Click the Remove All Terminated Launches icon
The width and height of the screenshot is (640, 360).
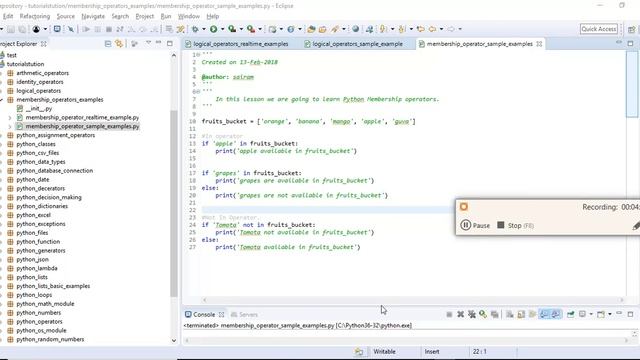tap(472, 314)
